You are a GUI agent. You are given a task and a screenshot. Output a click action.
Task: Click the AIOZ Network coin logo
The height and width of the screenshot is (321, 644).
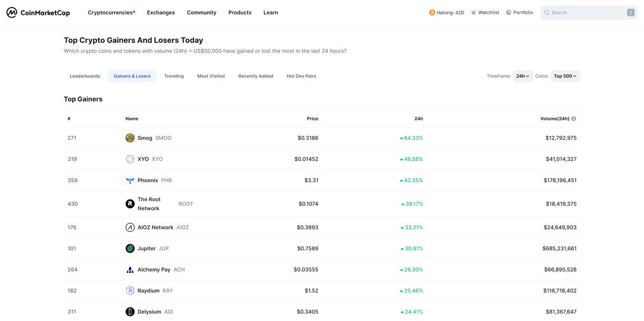point(130,227)
